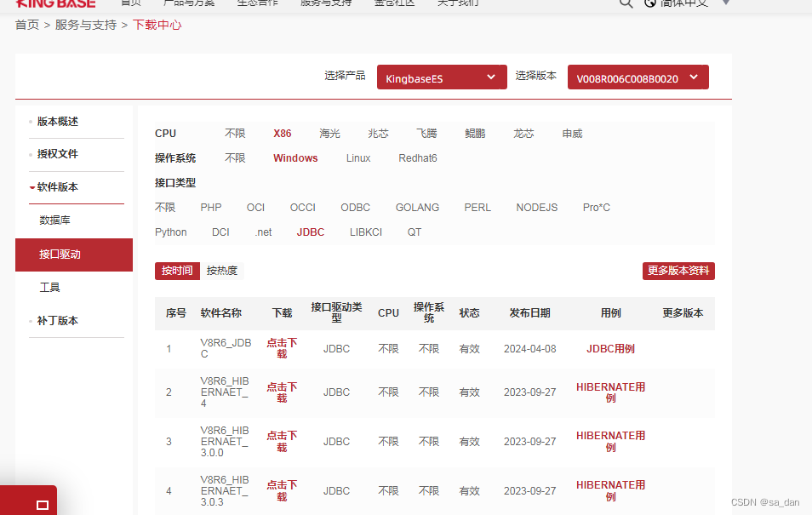Set CPU filter to 鲲鹏
The height and width of the screenshot is (515, 812).
point(476,134)
